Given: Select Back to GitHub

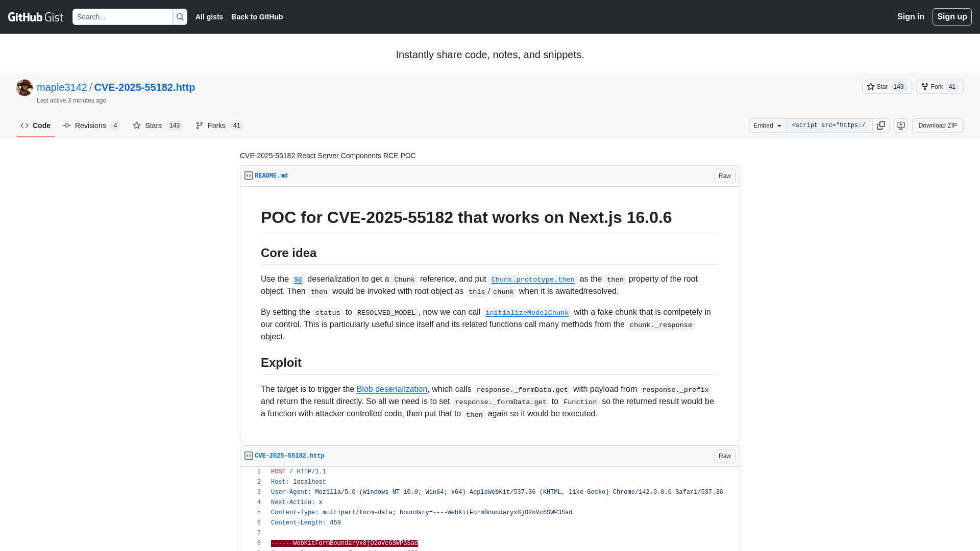Looking at the screenshot, I should point(257,17).
